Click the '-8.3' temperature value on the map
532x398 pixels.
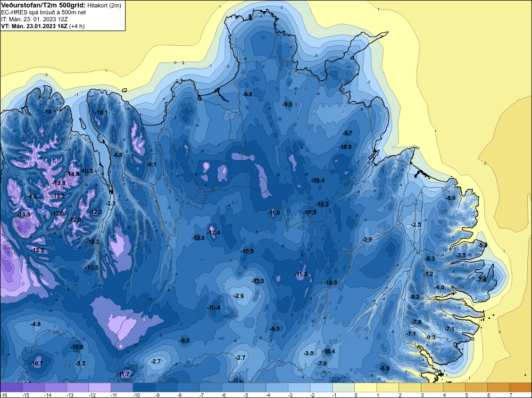(x=430, y=259)
